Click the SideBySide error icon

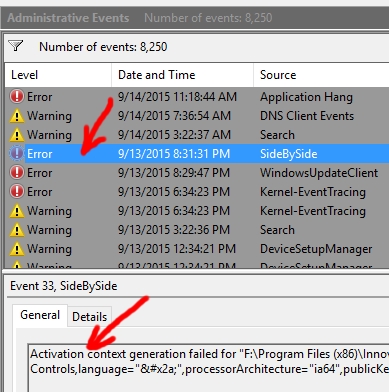pyautogui.click(x=17, y=154)
